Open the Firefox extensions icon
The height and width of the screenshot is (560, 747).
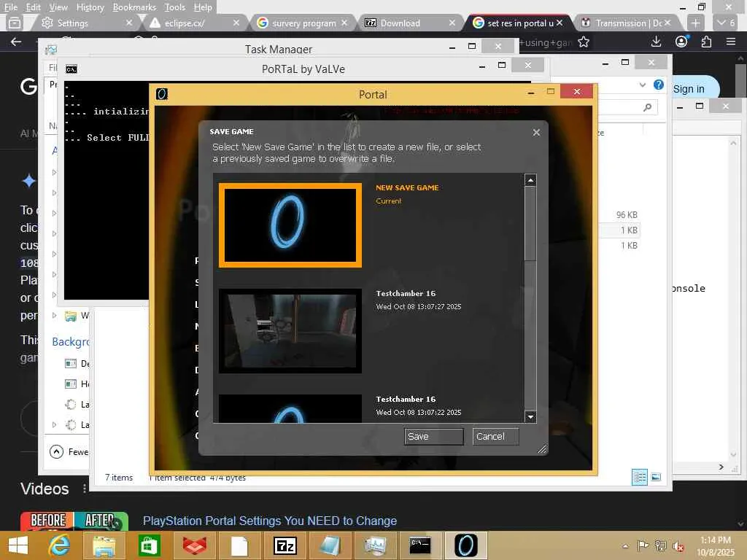pyautogui.click(x=706, y=42)
